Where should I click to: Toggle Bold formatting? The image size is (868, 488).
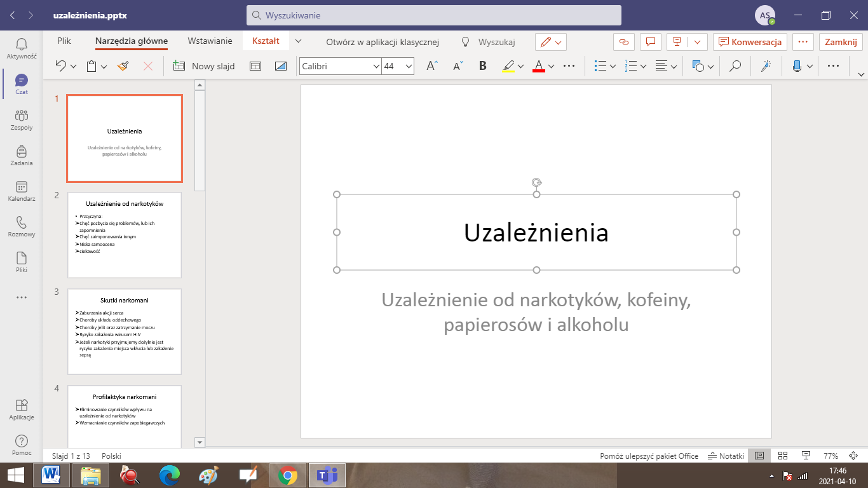pyautogui.click(x=483, y=66)
